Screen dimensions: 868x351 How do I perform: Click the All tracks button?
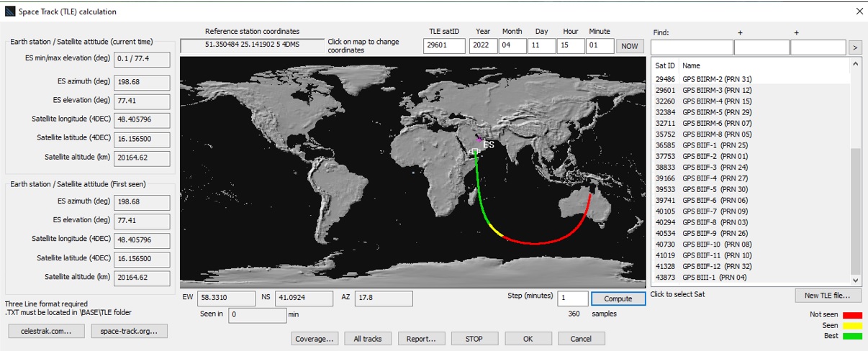click(367, 339)
